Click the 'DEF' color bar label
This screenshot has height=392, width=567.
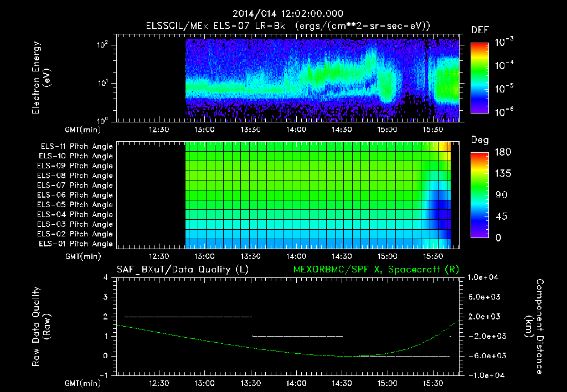[480, 30]
